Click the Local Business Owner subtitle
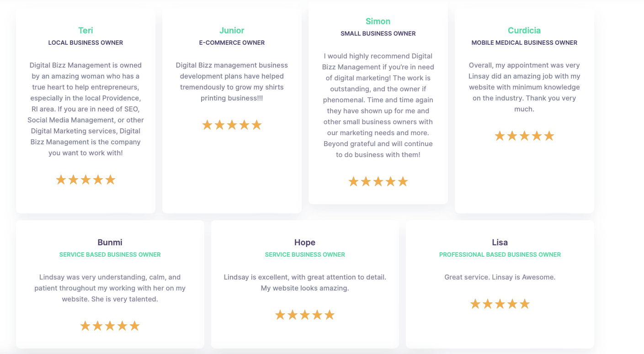This screenshot has height=354, width=644. click(85, 43)
